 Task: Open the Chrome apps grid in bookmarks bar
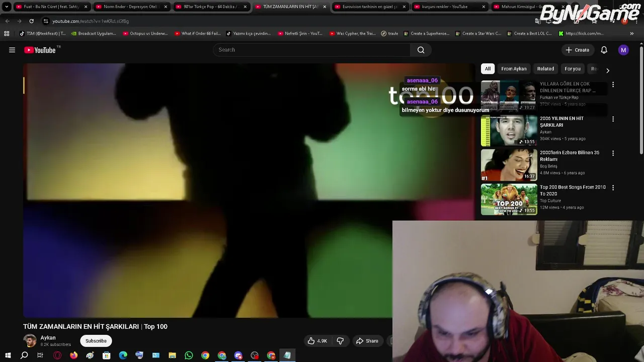7,34
